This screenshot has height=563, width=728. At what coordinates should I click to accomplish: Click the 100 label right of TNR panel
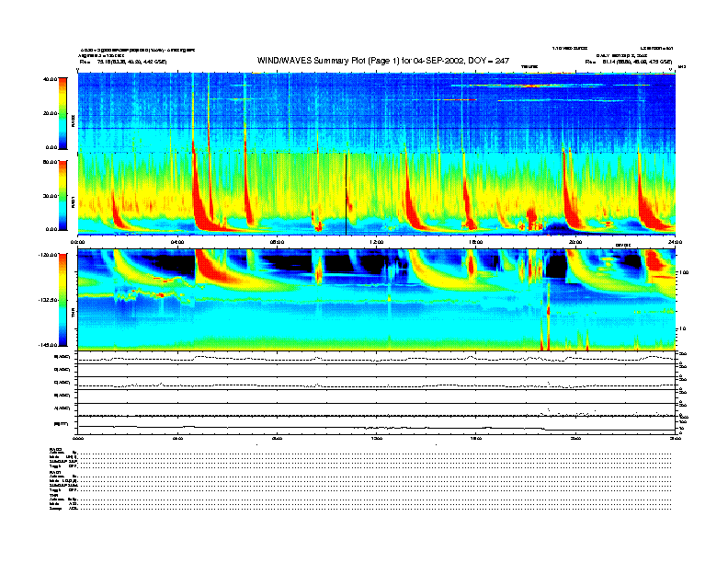[683, 272]
